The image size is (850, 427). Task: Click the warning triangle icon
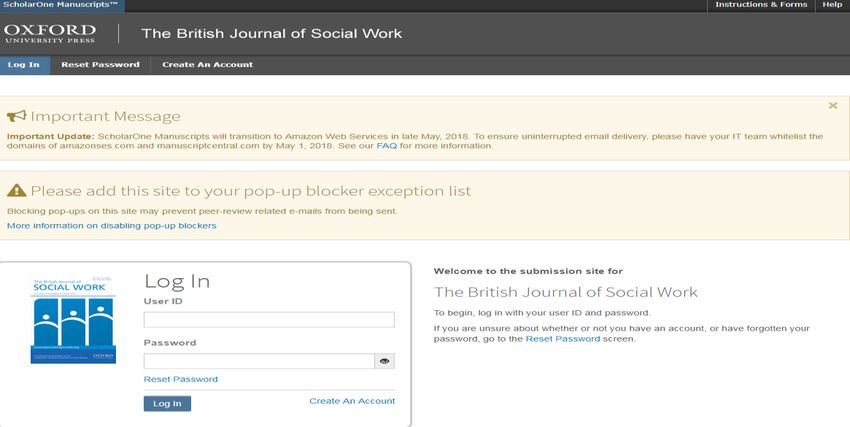16,190
